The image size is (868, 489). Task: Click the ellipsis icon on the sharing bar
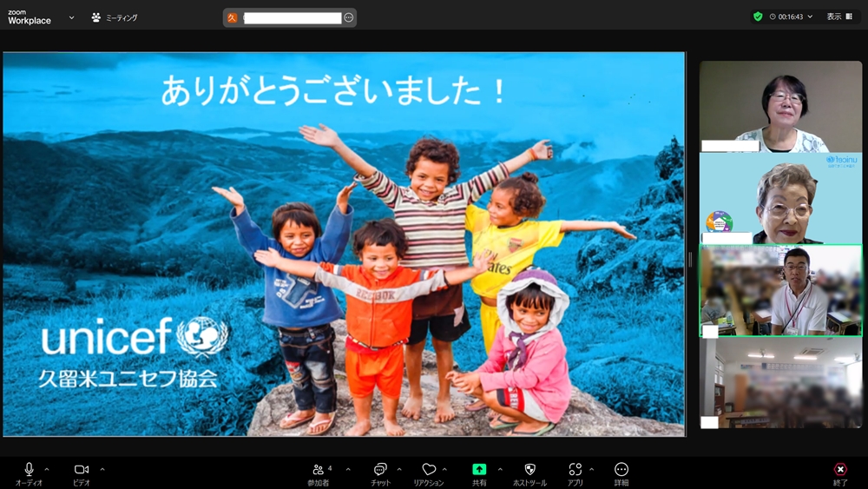(x=348, y=17)
